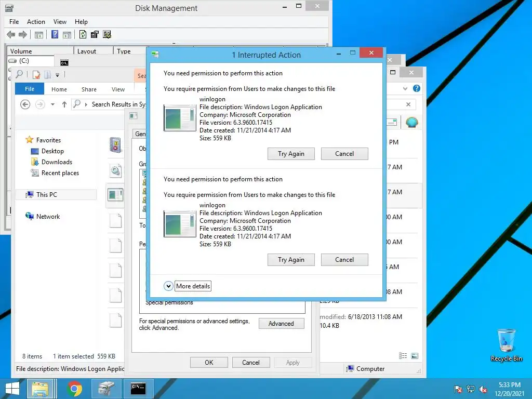The image size is (532, 399).
Task: Click the blue Help icon in Explorer ribbon
Action: (x=417, y=88)
